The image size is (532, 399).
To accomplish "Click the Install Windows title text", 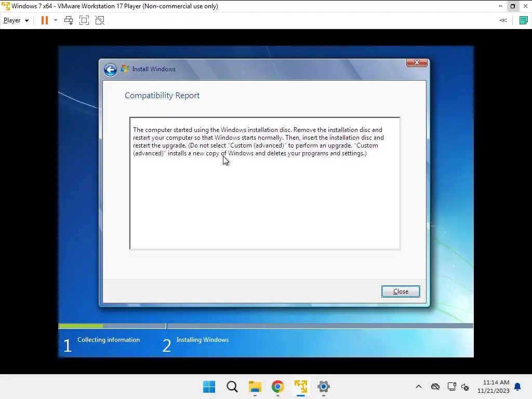I will pyautogui.click(x=154, y=69).
